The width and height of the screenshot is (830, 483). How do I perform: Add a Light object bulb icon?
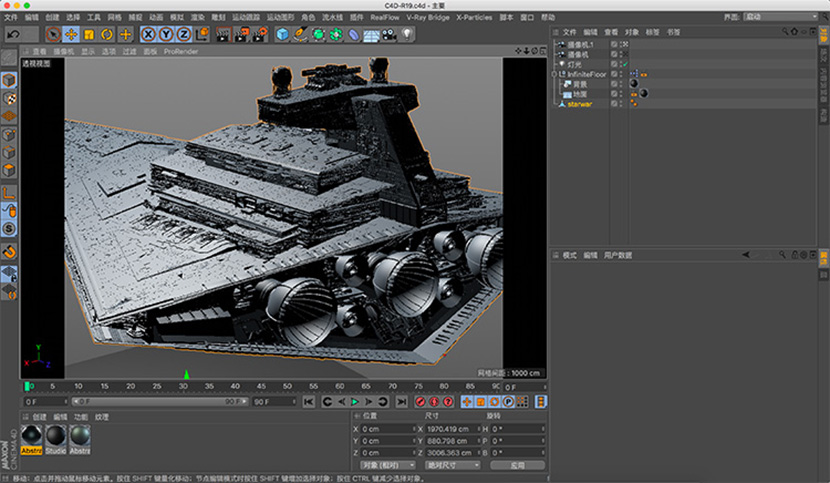tap(407, 34)
